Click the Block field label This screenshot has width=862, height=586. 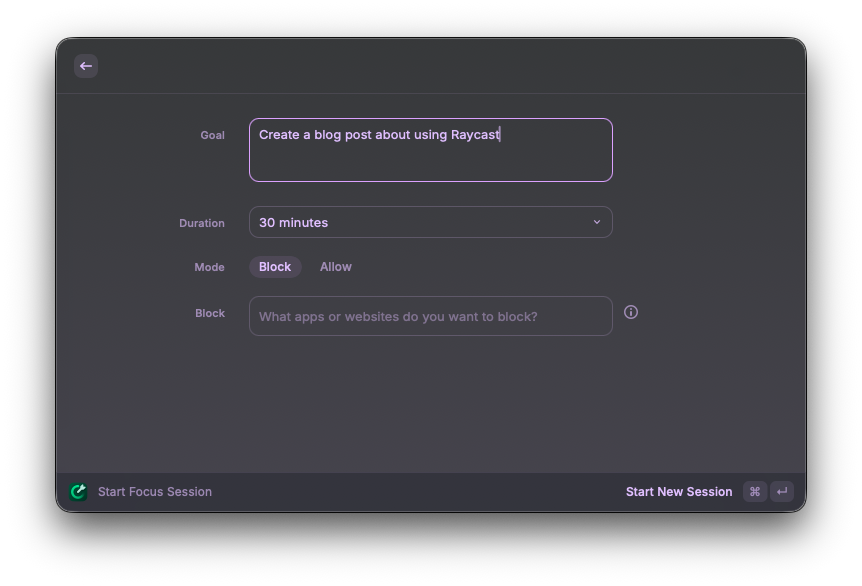[210, 313]
